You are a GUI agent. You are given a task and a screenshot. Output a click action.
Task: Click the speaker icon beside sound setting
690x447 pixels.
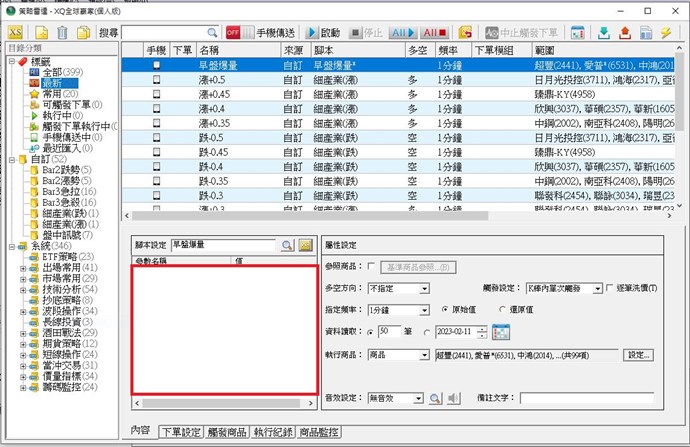click(453, 398)
